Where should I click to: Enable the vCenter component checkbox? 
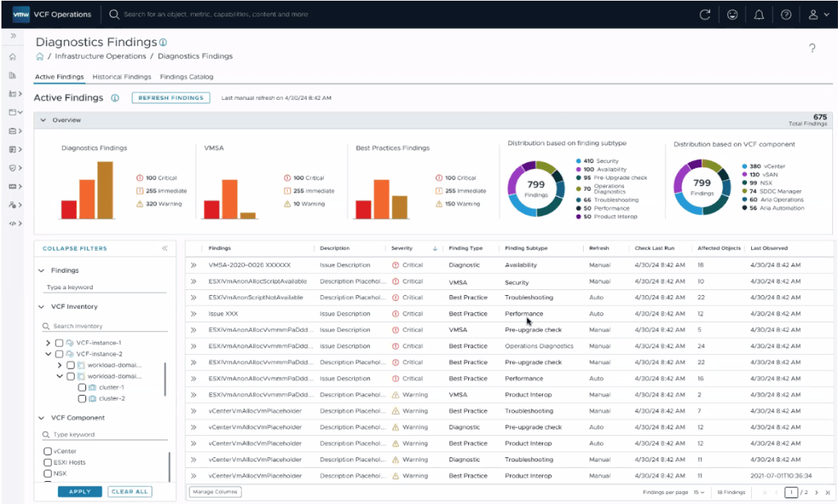tap(48, 451)
